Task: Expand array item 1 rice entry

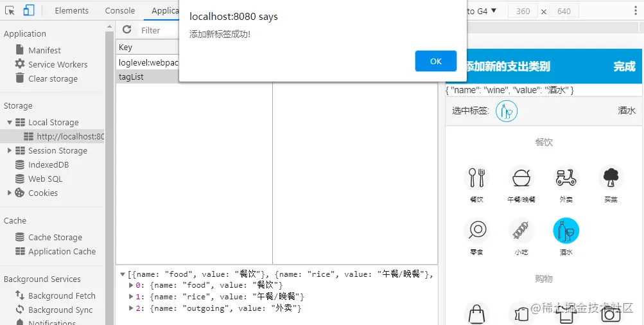Action: click(131, 296)
